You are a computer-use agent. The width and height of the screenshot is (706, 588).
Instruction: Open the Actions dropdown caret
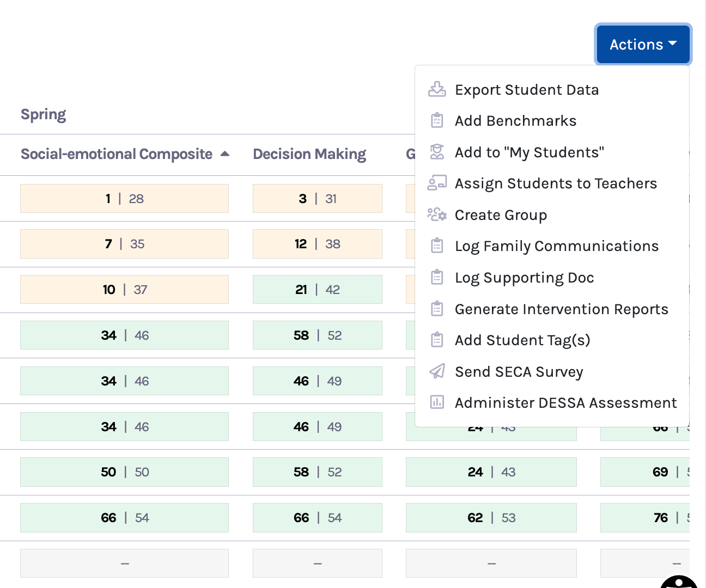click(674, 44)
